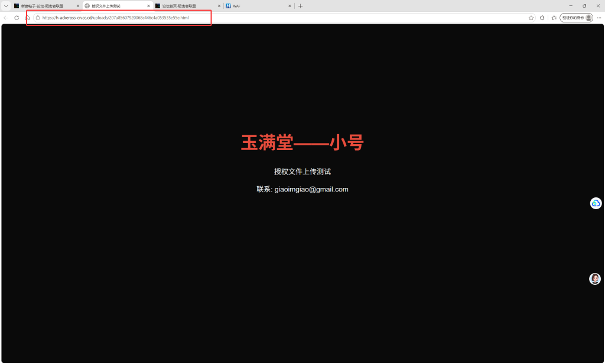Click the red 玉满堂——小号 heading
605x364 pixels.
click(x=302, y=142)
